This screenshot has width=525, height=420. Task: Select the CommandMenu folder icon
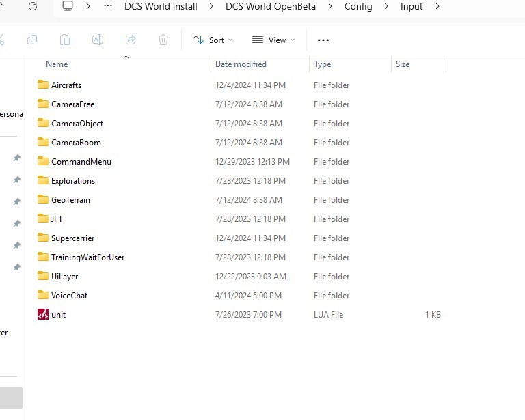tap(43, 161)
